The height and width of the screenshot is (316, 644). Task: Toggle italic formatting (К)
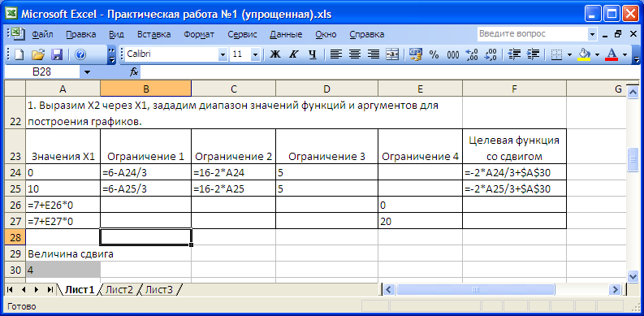[x=293, y=54]
